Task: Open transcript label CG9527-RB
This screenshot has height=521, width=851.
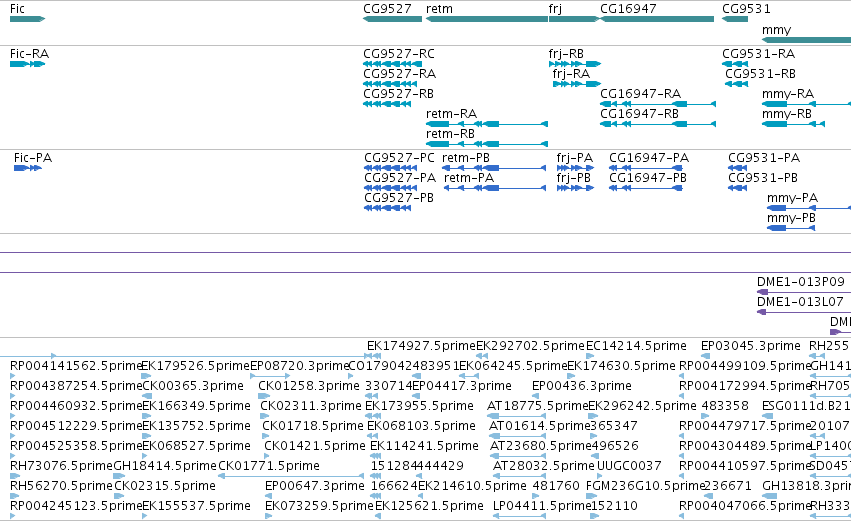Action: 398,94
